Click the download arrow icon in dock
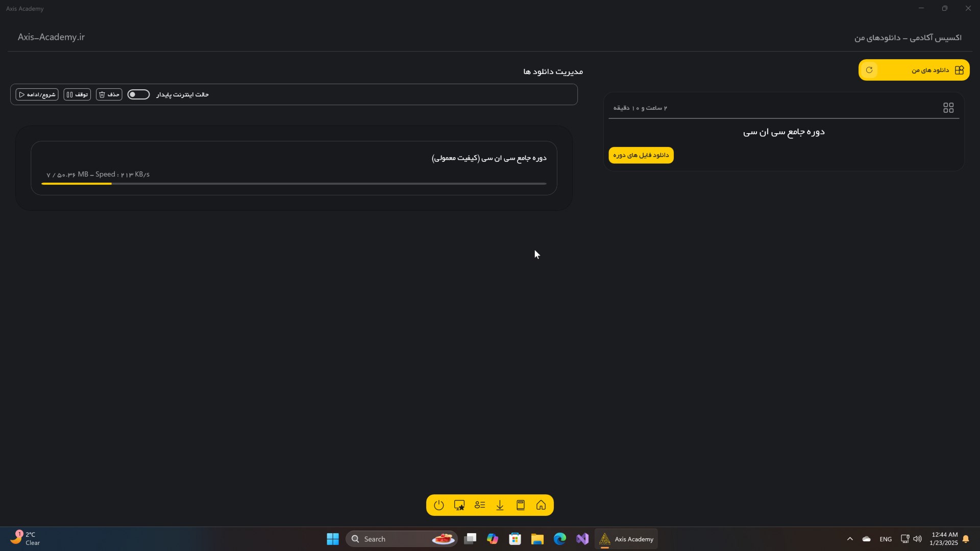This screenshot has width=980, height=551. pos(500,505)
